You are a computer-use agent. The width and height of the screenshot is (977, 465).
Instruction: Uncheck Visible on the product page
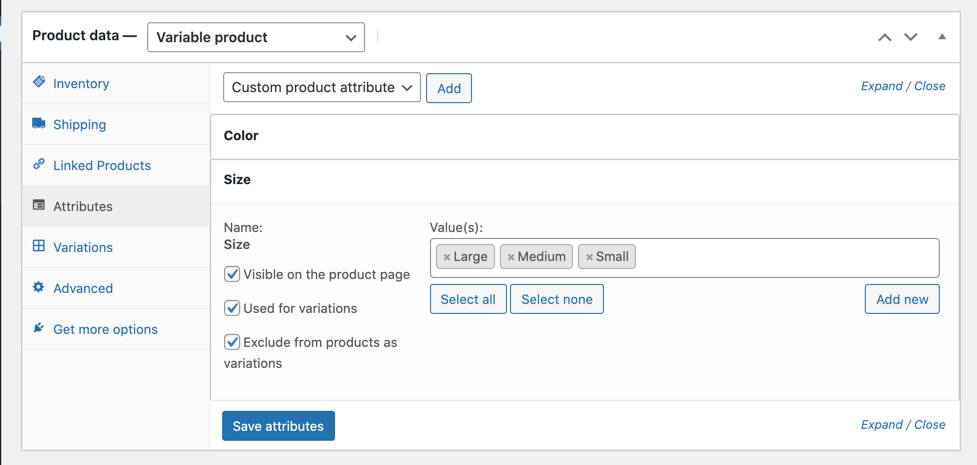click(x=232, y=274)
